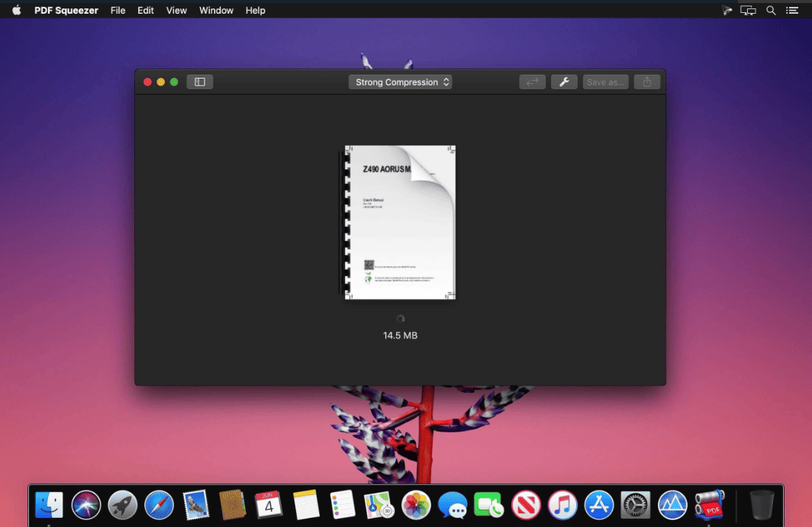Screen dimensions: 812x527
Task: Open the Help menu
Action: 256,11
